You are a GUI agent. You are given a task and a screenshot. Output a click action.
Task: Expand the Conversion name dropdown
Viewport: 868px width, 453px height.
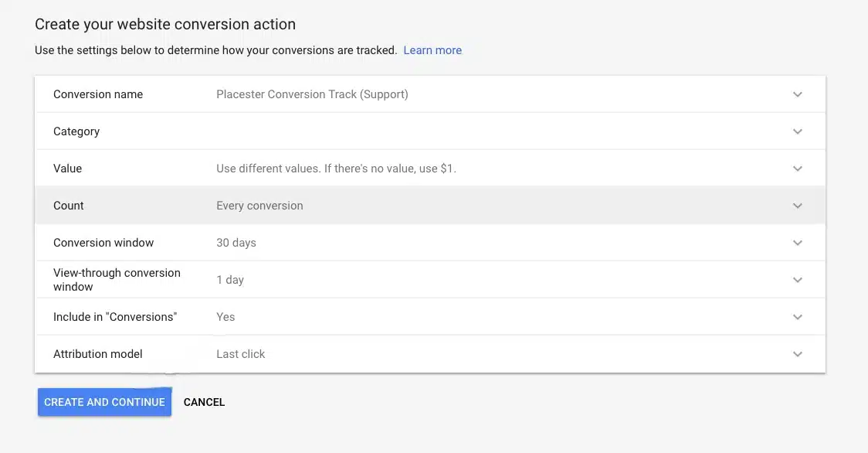coord(798,94)
